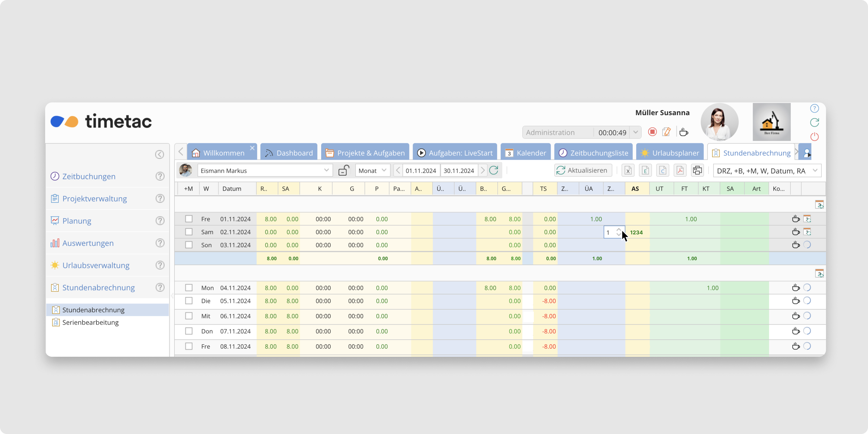868x434 pixels.
Task: Open Serienbearbeitung in the sidebar
Action: (90, 323)
